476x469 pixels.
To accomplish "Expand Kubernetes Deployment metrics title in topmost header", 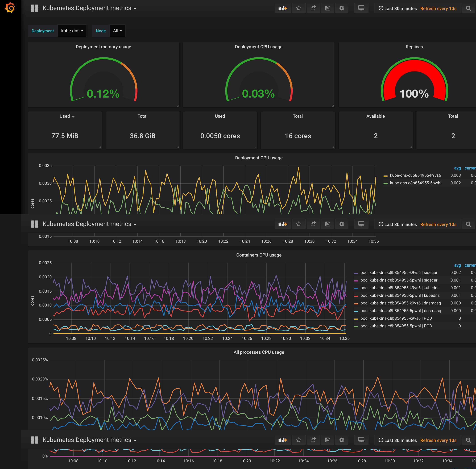I will pos(89,8).
